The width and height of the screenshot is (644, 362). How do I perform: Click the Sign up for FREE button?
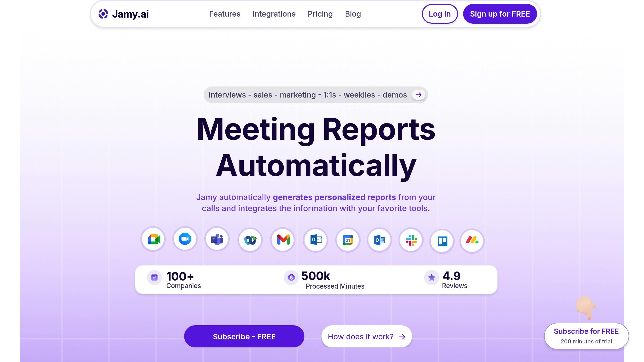click(500, 14)
